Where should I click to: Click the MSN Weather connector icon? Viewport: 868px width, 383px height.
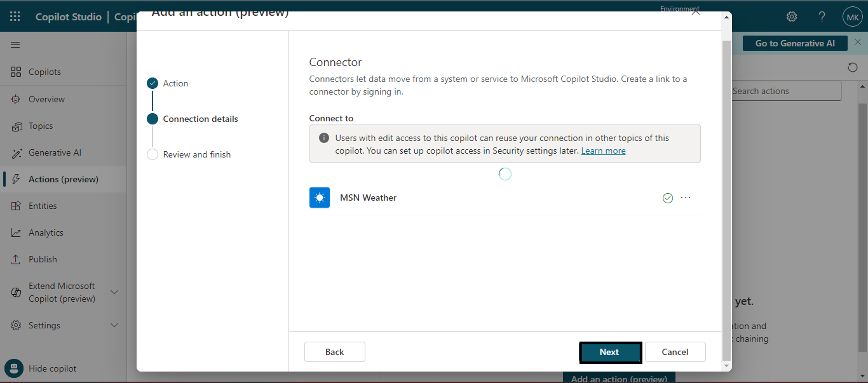tap(320, 198)
